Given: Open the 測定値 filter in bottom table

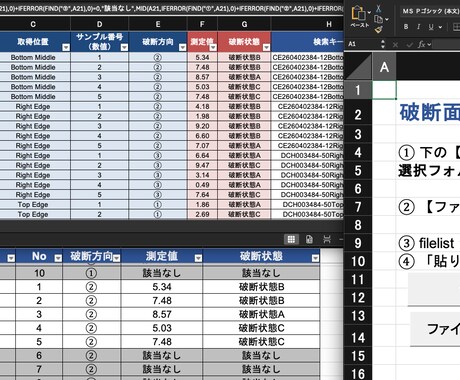Looking at the screenshot, I should (x=198, y=258).
